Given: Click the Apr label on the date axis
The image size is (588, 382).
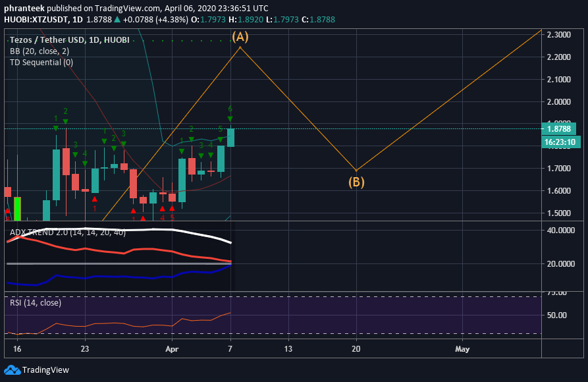Looking at the screenshot, I should [x=172, y=349].
